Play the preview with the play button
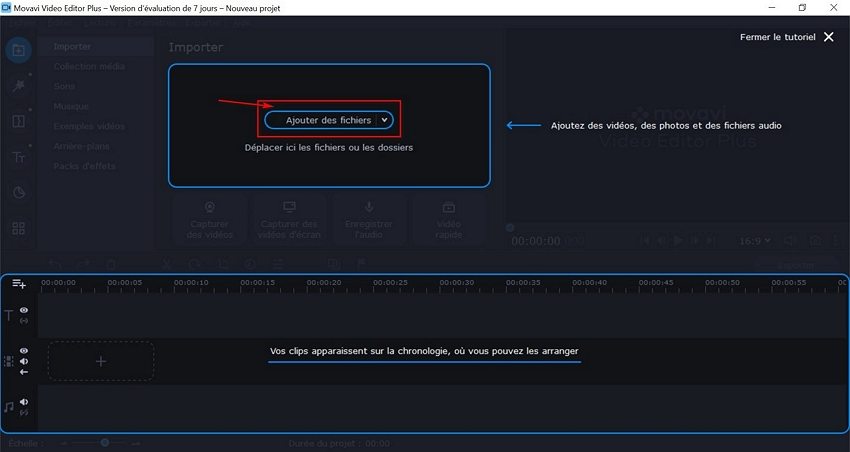Viewport: 850px width, 452px height. [x=678, y=240]
